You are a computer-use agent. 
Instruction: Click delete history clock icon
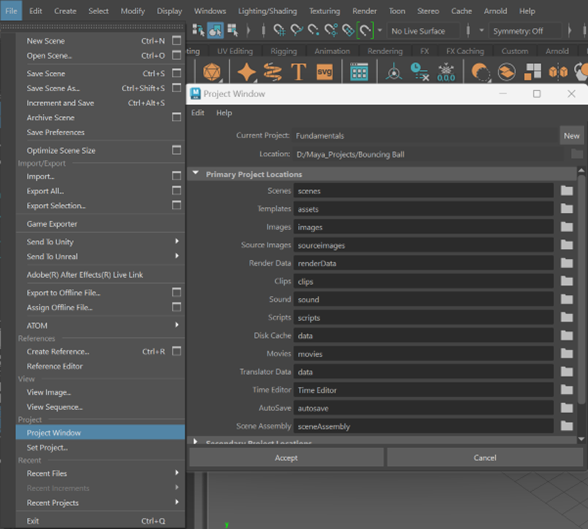point(419,72)
